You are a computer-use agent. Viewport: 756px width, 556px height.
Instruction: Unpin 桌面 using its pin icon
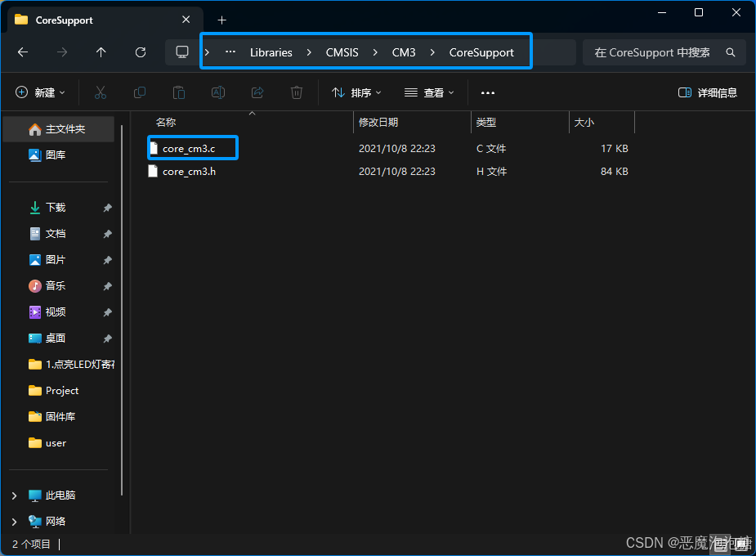(x=107, y=339)
